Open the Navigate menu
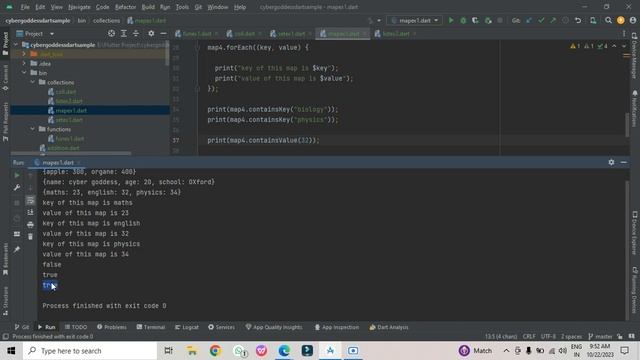640x360 pixels. pos(79,7)
